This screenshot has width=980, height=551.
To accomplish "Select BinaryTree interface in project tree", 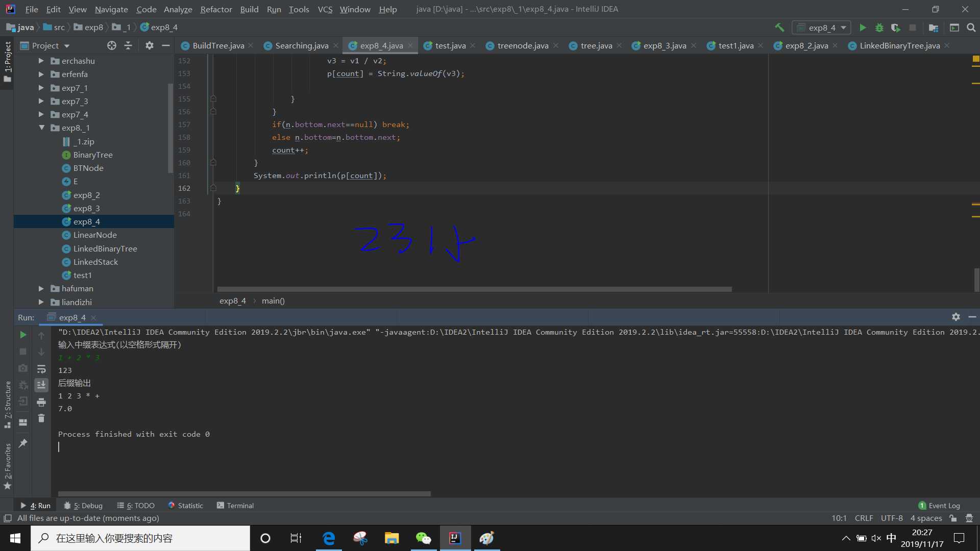I will pos(93,155).
